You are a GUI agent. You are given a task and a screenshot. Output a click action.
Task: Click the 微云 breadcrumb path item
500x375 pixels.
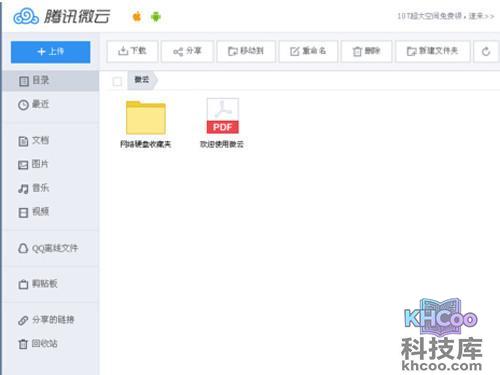[x=142, y=80]
